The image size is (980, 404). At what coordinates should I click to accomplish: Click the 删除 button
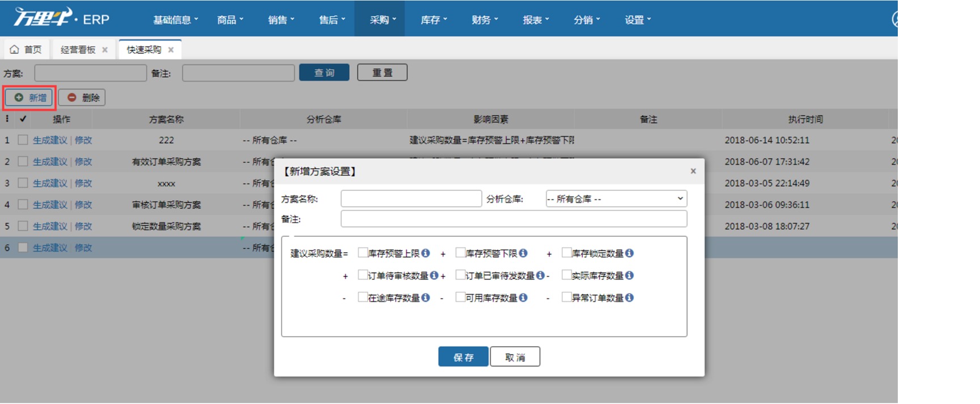82,97
